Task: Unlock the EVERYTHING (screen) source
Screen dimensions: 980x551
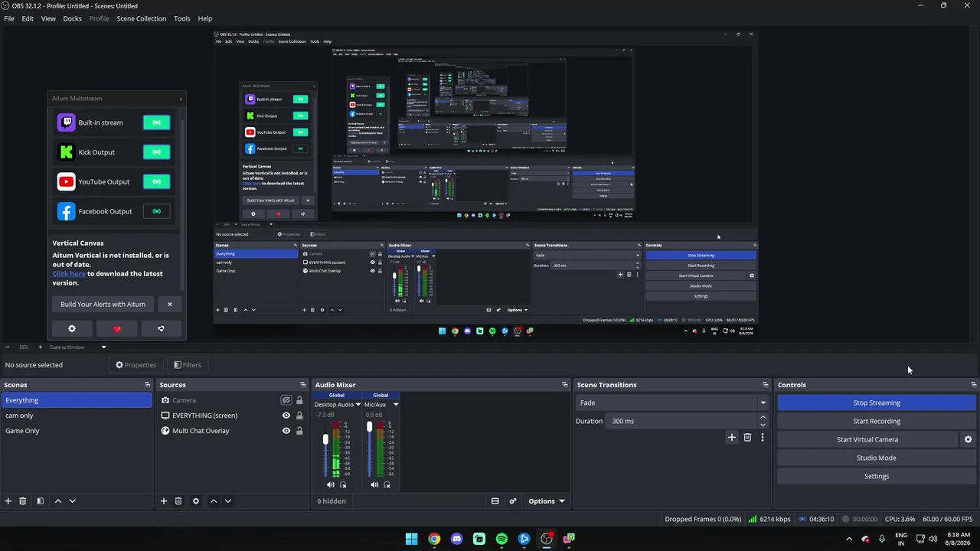Action: pos(299,416)
